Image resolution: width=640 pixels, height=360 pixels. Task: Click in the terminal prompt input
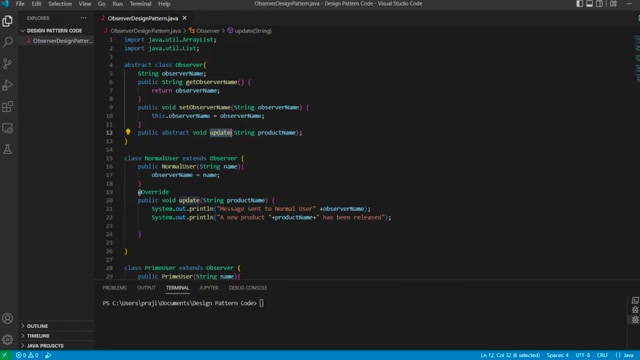point(262,303)
